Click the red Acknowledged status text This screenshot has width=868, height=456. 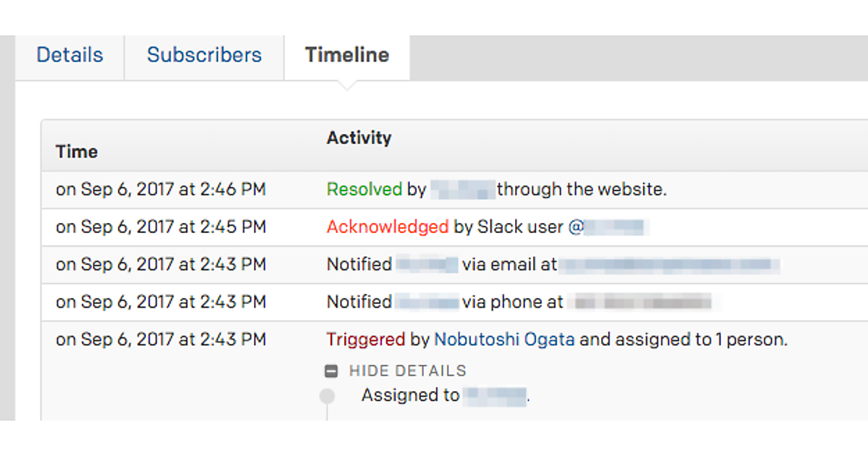[x=388, y=227]
